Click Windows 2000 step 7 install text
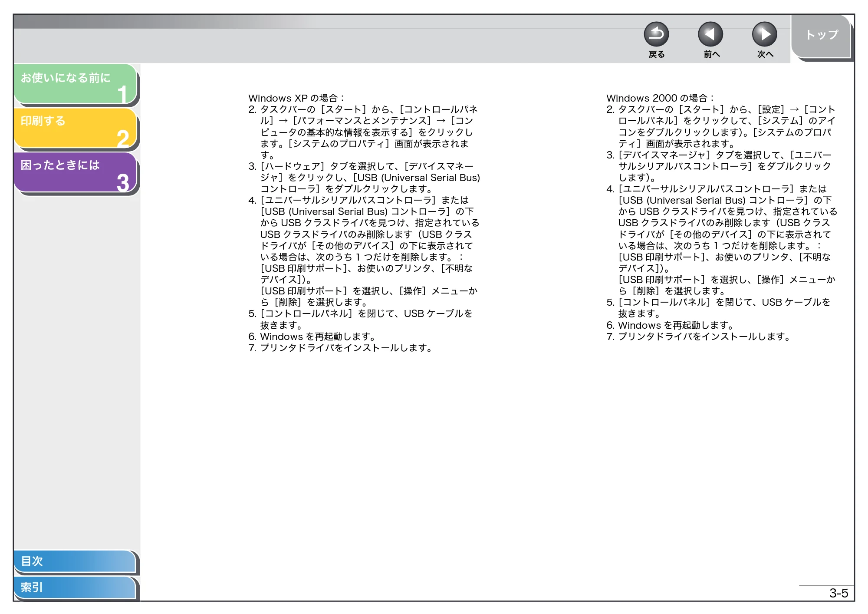The image size is (868, 614). (699, 337)
